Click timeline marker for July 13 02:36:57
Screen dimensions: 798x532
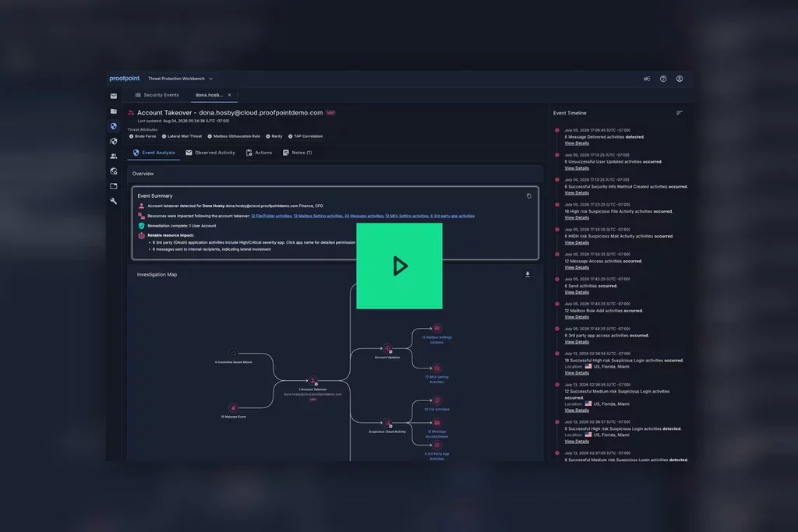tap(556, 422)
